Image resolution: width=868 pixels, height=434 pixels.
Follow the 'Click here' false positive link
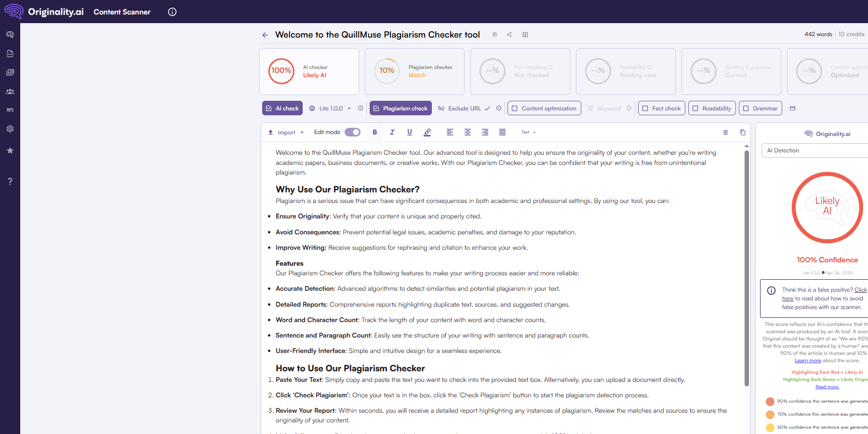click(860, 290)
